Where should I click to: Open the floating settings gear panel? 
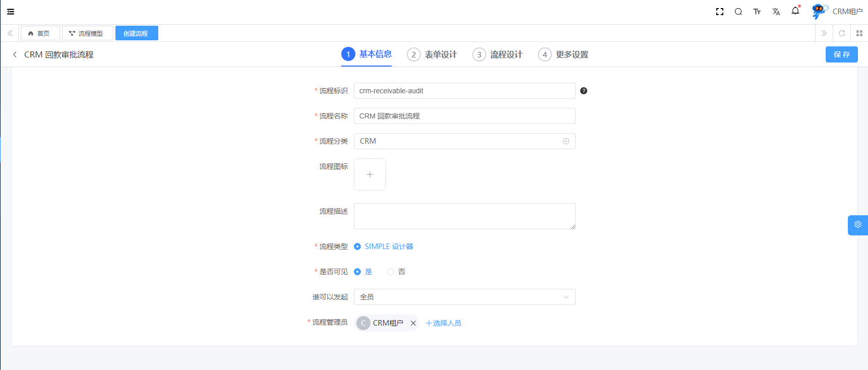tap(857, 225)
